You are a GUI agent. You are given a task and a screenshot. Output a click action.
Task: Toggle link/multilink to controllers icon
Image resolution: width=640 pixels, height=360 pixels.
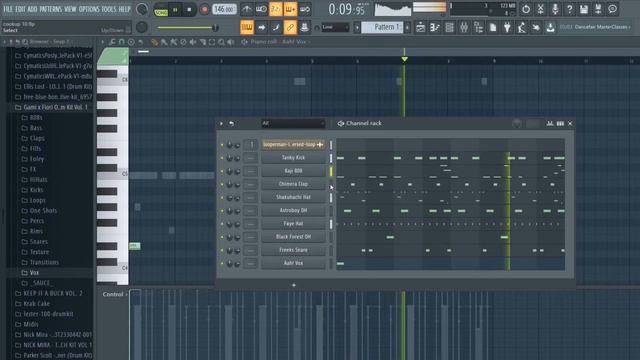(x=290, y=27)
